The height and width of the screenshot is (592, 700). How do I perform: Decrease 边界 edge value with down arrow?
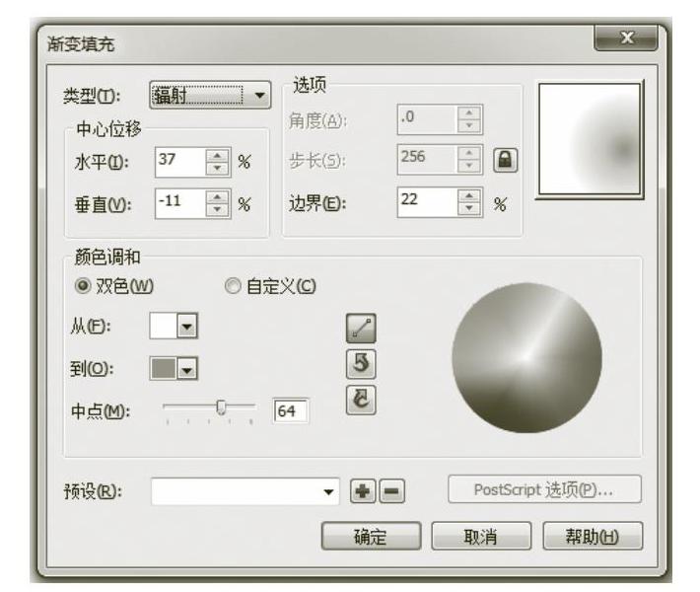[469, 208]
